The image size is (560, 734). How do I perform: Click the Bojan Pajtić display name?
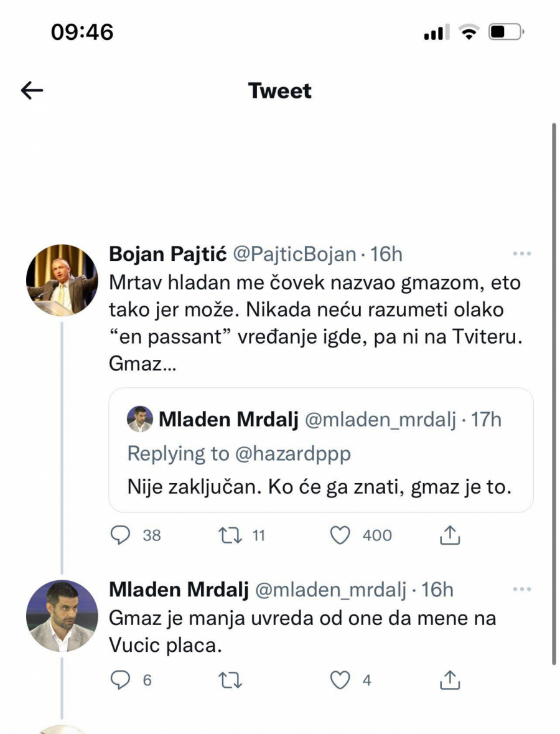point(168,254)
